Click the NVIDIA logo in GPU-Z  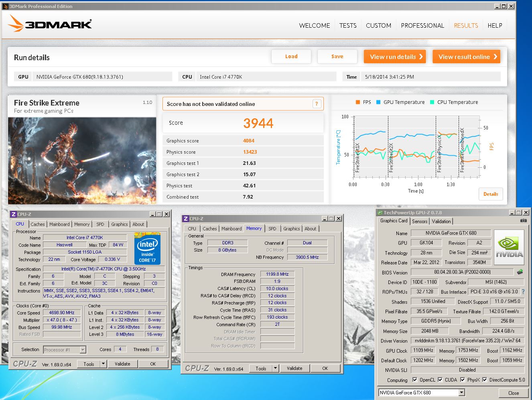509,247
